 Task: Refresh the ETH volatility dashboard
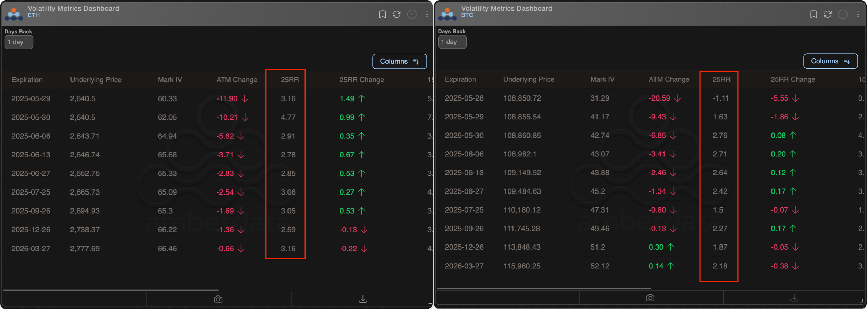pyautogui.click(x=397, y=14)
